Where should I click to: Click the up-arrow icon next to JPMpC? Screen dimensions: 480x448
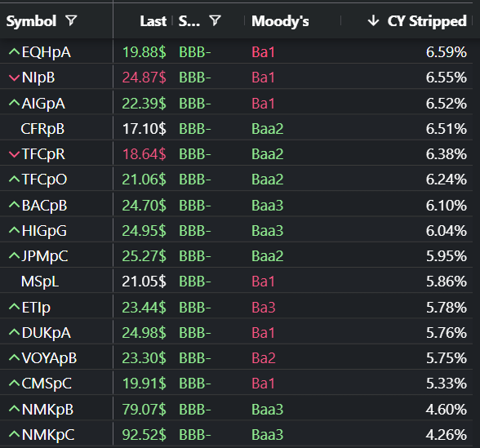click(14, 255)
